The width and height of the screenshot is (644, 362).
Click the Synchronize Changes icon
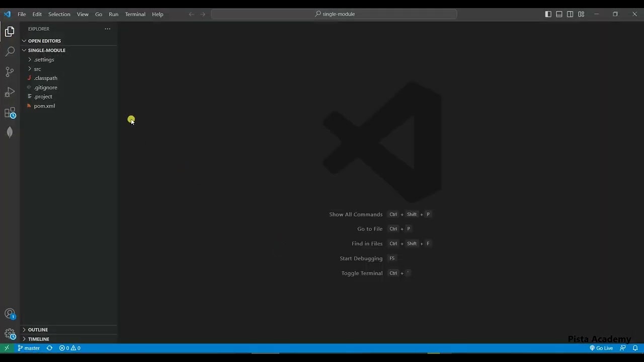[49, 348]
